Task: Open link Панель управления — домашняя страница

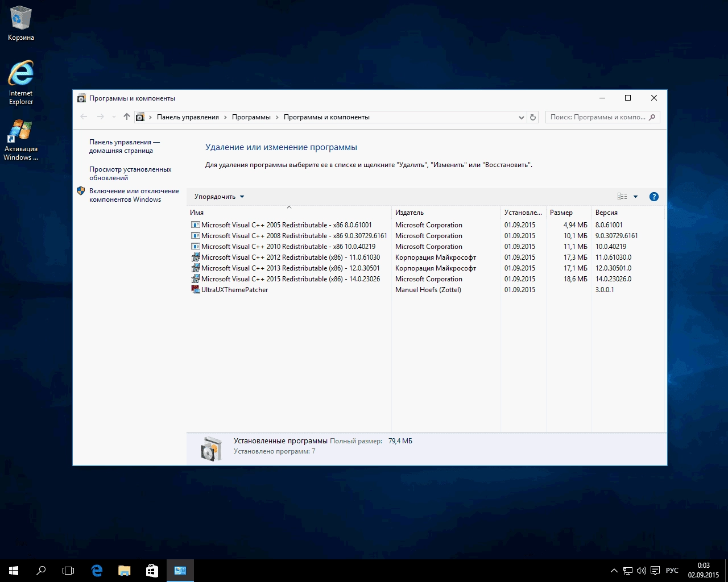Action: point(125,146)
